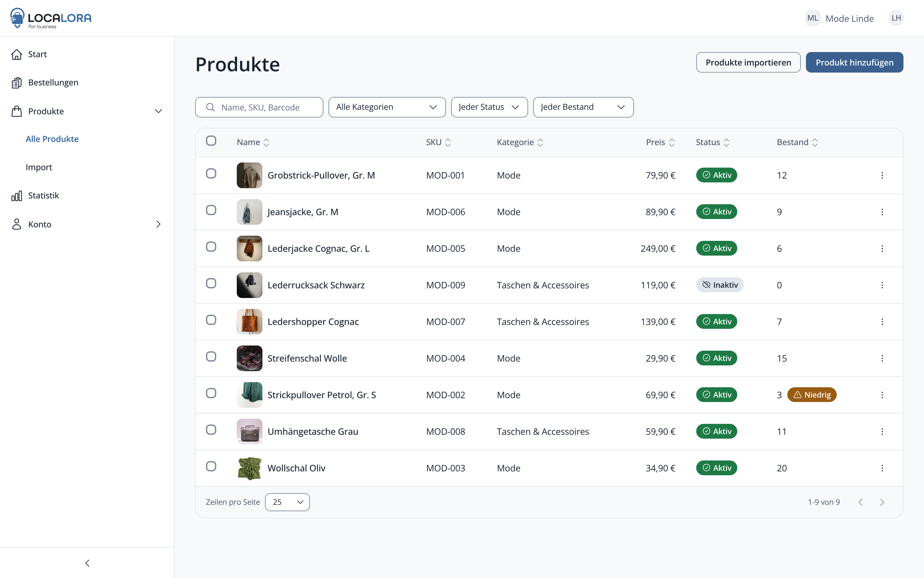
Task: Go to next page arrow
Action: click(x=882, y=502)
